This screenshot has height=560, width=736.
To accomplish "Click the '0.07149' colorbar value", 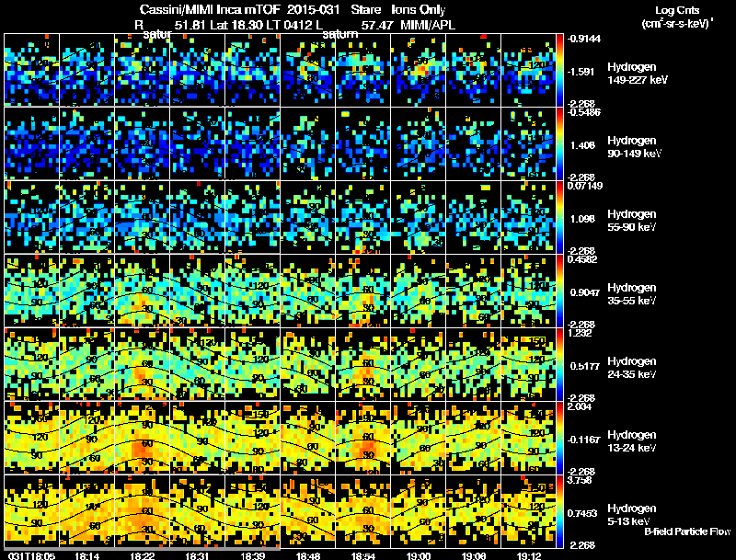I will coord(585,186).
